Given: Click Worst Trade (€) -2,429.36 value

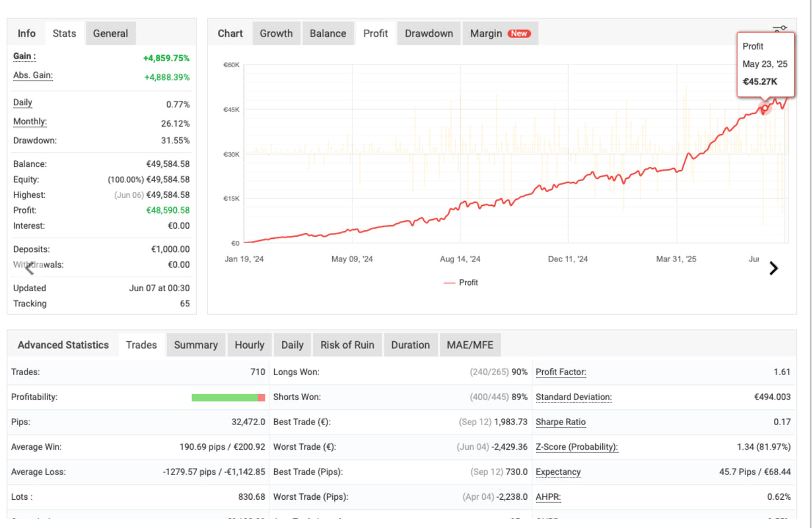Looking at the screenshot, I should pyautogui.click(x=510, y=447).
